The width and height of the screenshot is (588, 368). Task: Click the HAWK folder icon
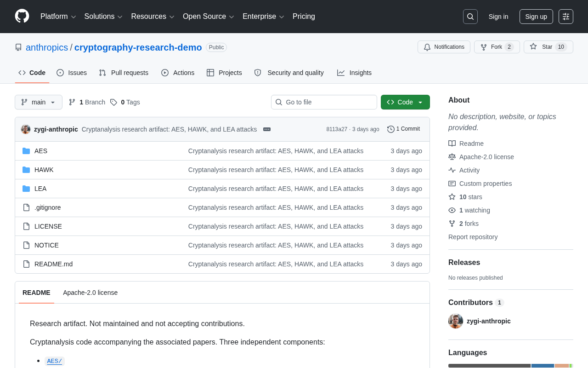click(x=26, y=170)
